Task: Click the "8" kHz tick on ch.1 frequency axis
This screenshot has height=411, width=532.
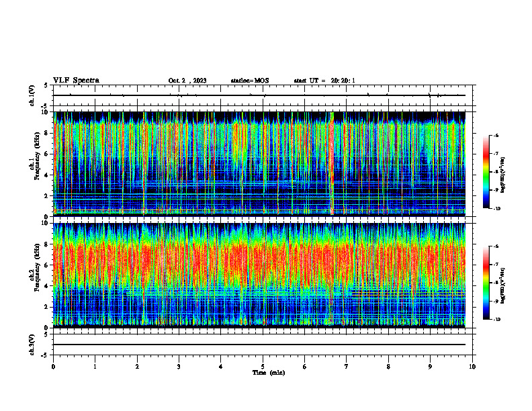Action: click(x=47, y=133)
